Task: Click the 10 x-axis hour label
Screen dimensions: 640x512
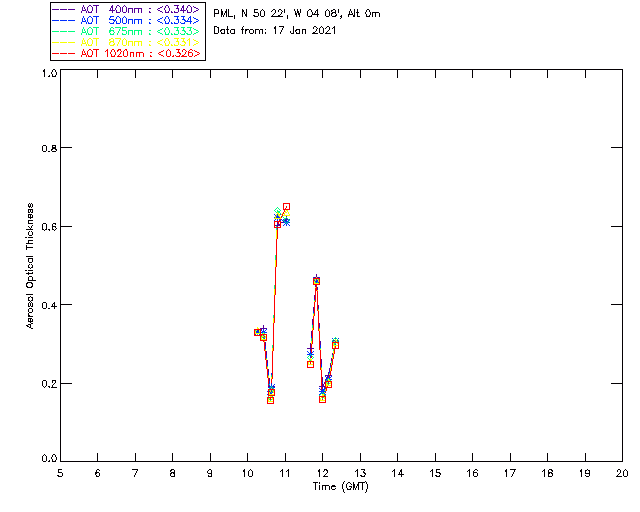Action: pyautogui.click(x=248, y=473)
